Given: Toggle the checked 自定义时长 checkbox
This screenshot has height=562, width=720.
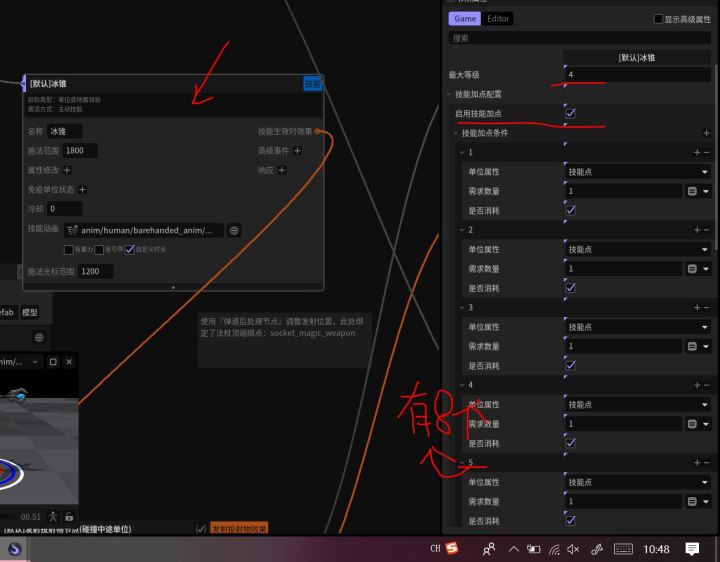Looking at the screenshot, I should (129, 249).
